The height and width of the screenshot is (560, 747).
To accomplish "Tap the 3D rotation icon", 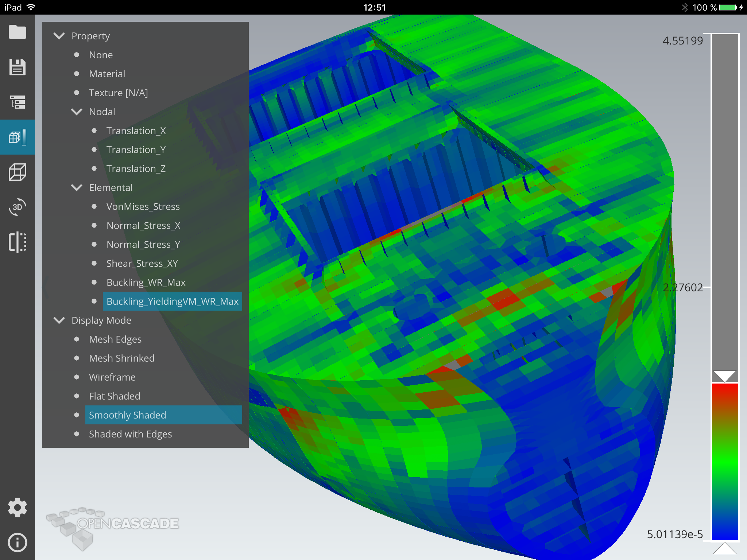I will pyautogui.click(x=17, y=207).
